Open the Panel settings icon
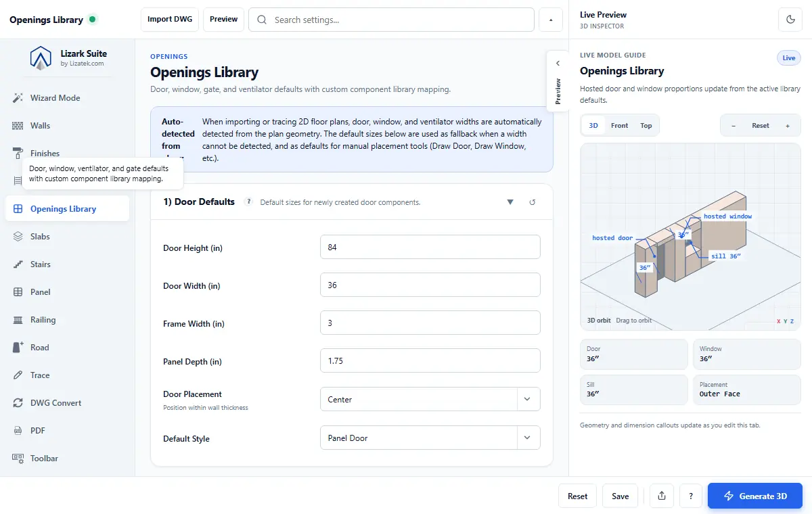Screen dimensions: 812x514 [x=18, y=292]
